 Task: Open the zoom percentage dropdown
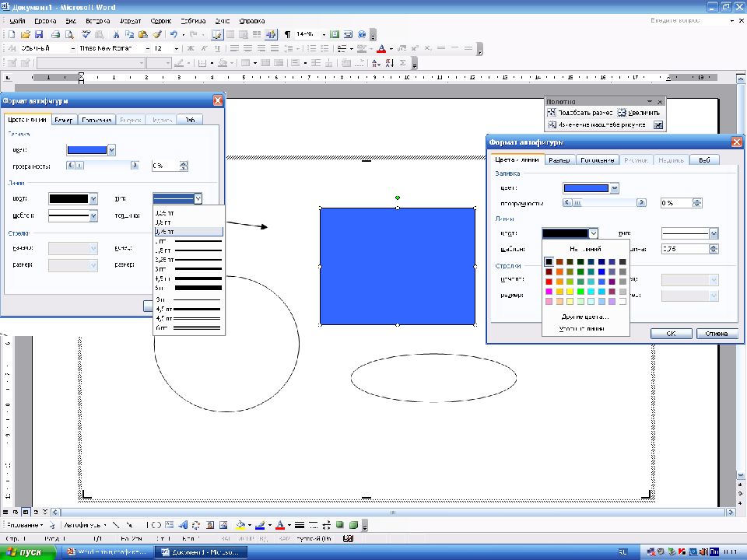tap(324, 34)
